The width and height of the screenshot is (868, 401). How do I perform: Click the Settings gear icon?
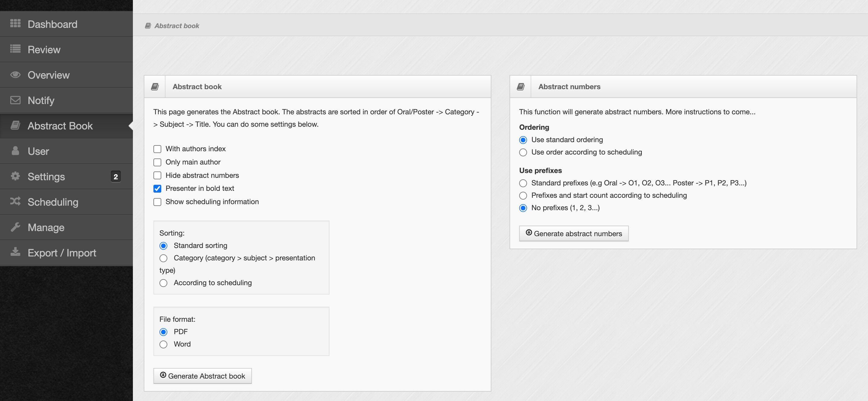click(15, 176)
